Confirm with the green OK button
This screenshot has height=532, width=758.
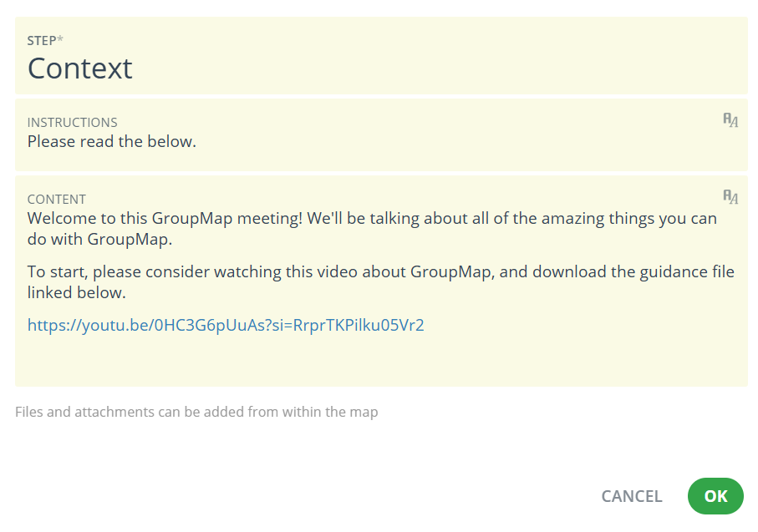click(x=715, y=496)
